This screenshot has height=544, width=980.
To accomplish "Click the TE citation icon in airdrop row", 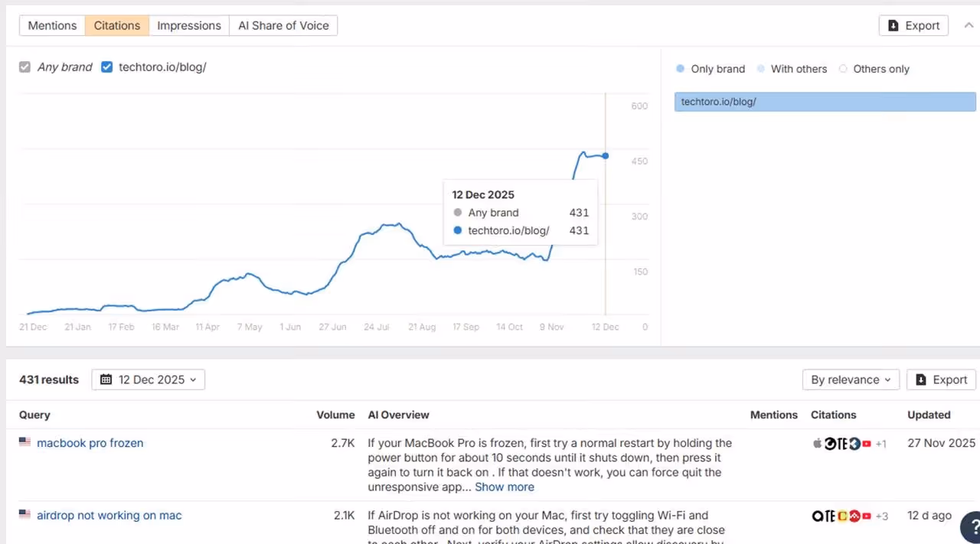I will (x=831, y=516).
